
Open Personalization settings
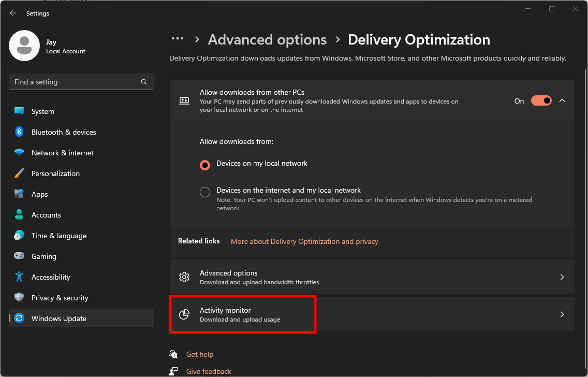pos(81,173)
